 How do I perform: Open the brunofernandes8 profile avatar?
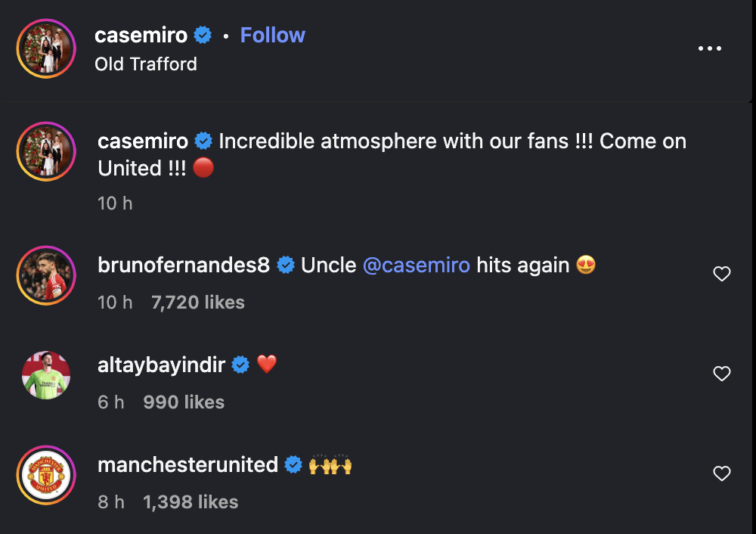(46, 274)
